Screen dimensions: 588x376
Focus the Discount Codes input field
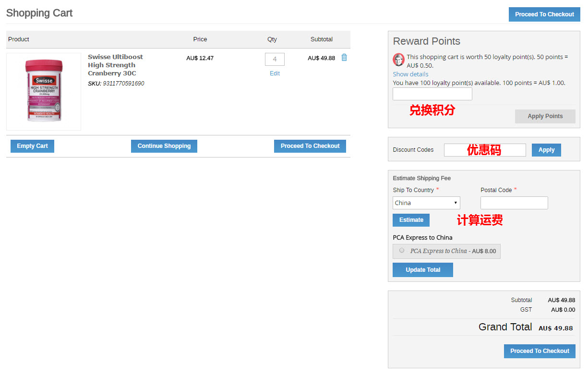[485, 150]
